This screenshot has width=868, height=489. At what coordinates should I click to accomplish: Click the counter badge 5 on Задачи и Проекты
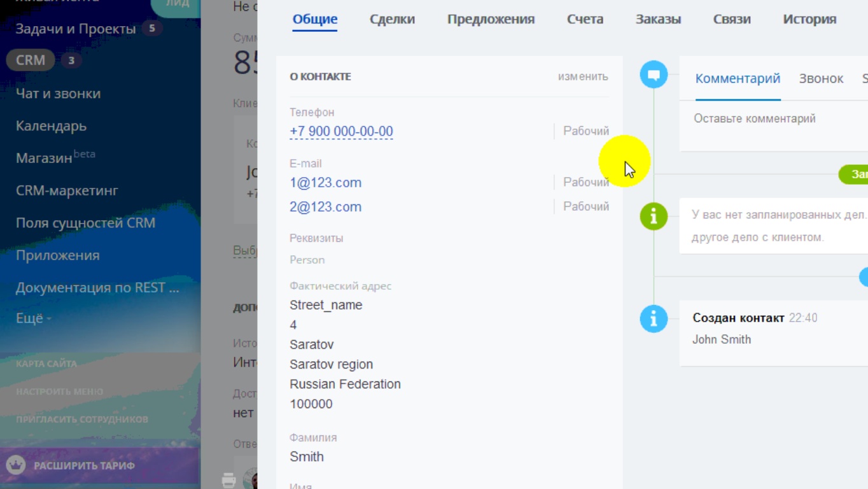(x=151, y=29)
